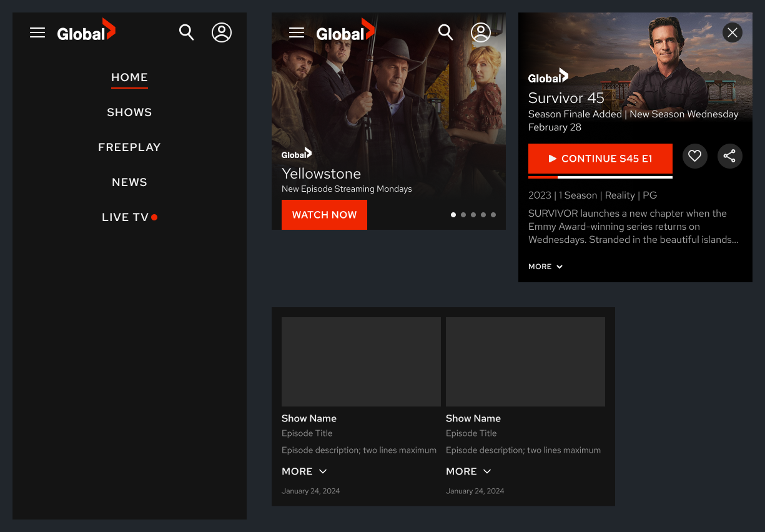Click Global logo in left navigation panel
765x532 pixels.
[x=86, y=30]
